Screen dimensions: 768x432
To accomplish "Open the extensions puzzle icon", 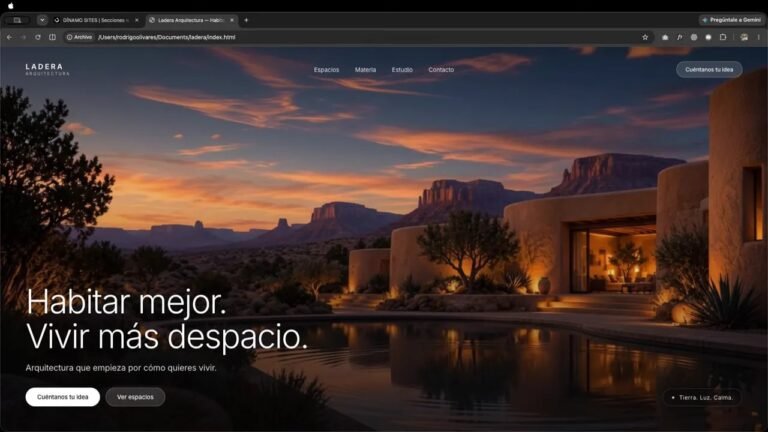I will [x=723, y=37].
